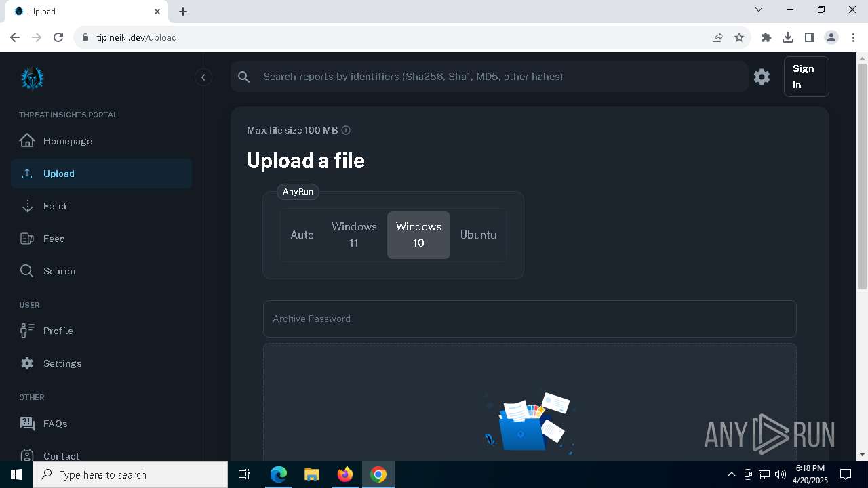Open the notification center icon
The image size is (868, 488).
pyautogui.click(x=846, y=474)
